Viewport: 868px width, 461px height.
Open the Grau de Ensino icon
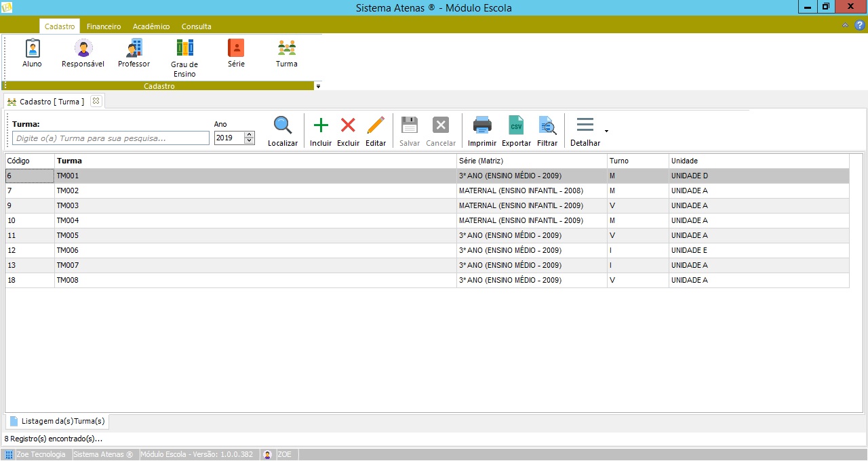click(x=184, y=48)
